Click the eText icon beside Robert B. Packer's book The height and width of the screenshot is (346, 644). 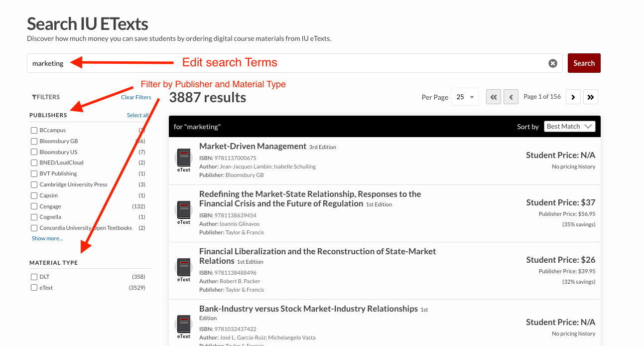coord(184,270)
